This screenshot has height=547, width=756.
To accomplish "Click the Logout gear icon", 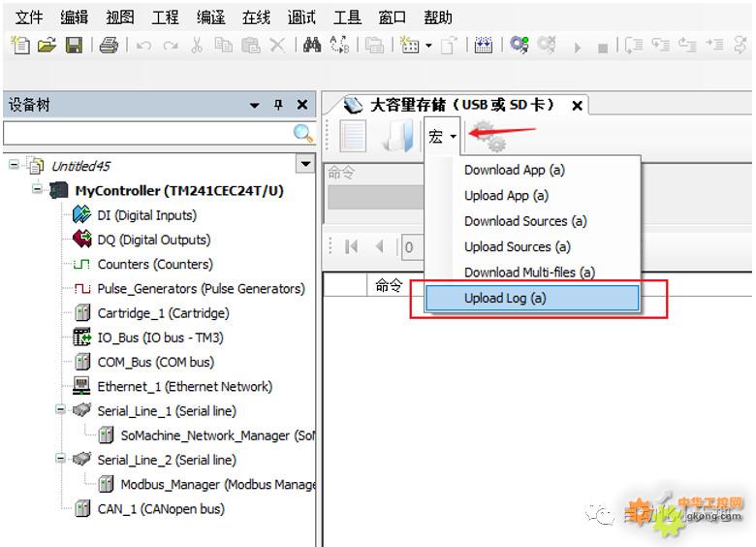I will click(x=547, y=45).
